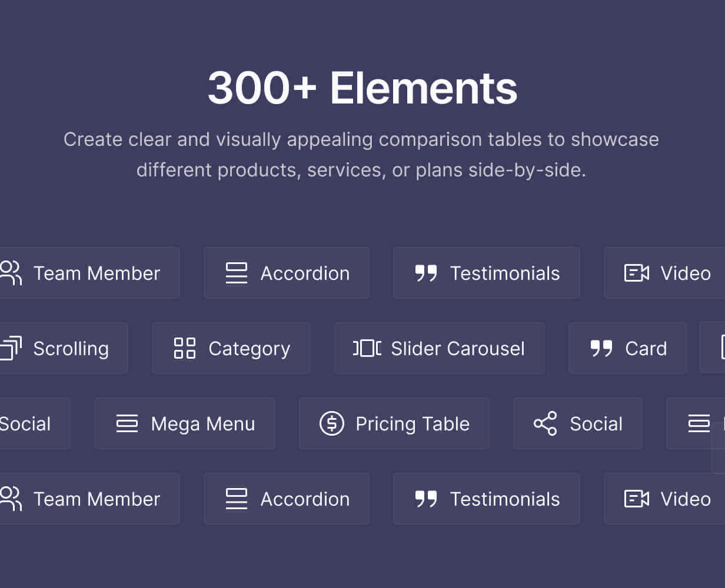725x588 pixels.
Task: Choose the bottom-row "Team Member" label
Action: [x=97, y=499]
